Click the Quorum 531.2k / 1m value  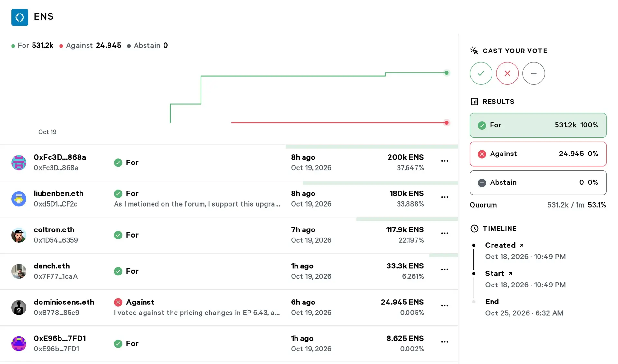[x=566, y=205]
